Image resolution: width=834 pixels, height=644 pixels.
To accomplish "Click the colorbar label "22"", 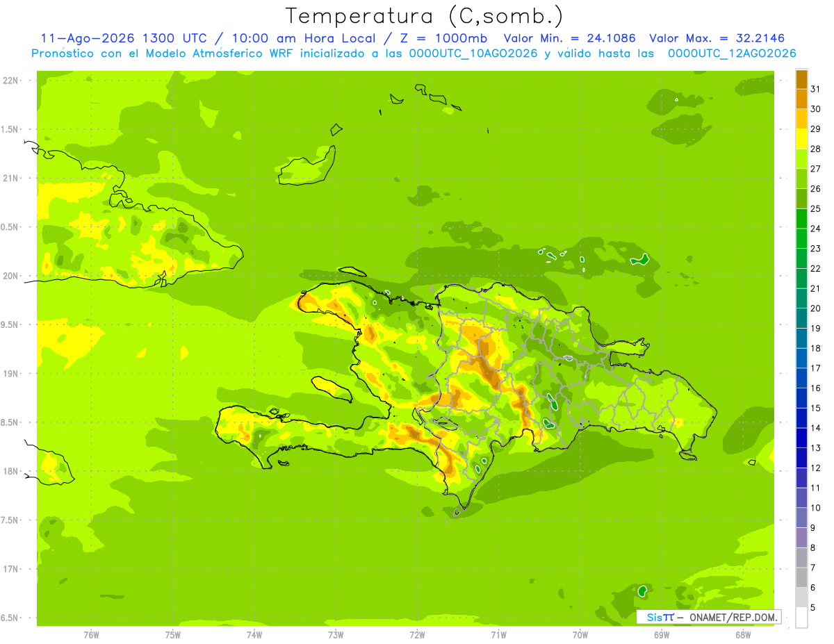I will pyautogui.click(x=815, y=269).
